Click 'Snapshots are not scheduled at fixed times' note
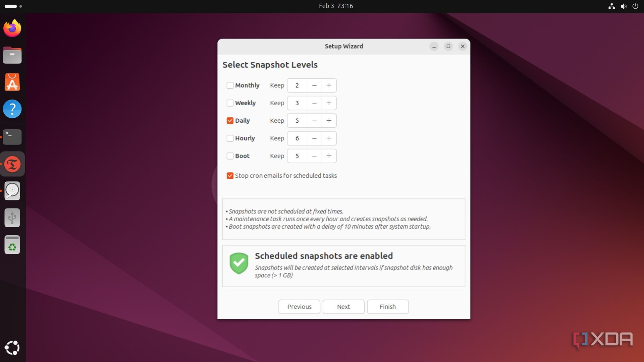 pyautogui.click(x=286, y=212)
